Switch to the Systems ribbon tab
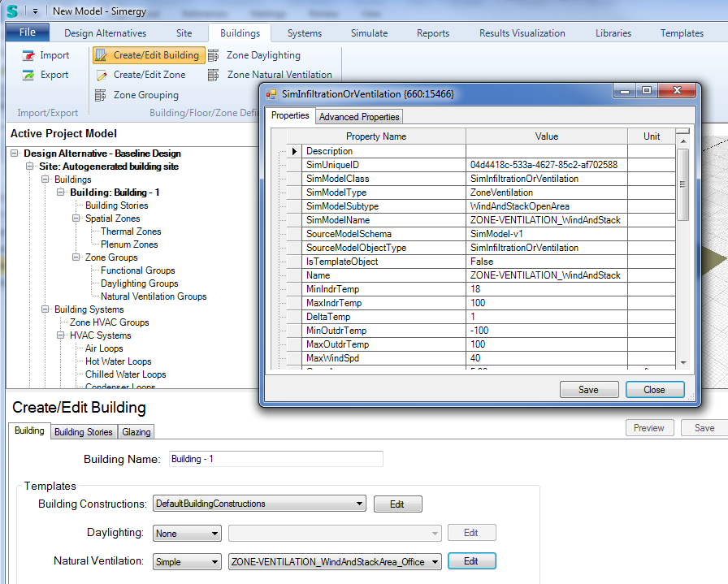728x584 pixels. coord(304,33)
